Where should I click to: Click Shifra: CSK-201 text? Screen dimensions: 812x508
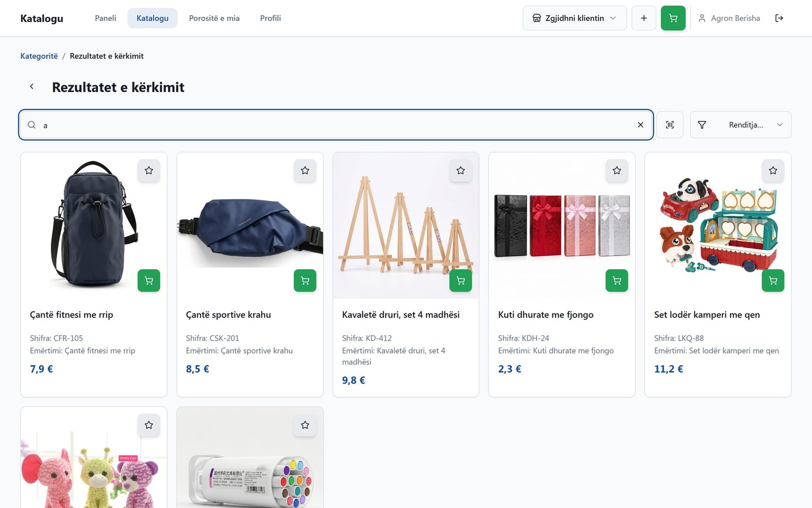coord(212,338)
